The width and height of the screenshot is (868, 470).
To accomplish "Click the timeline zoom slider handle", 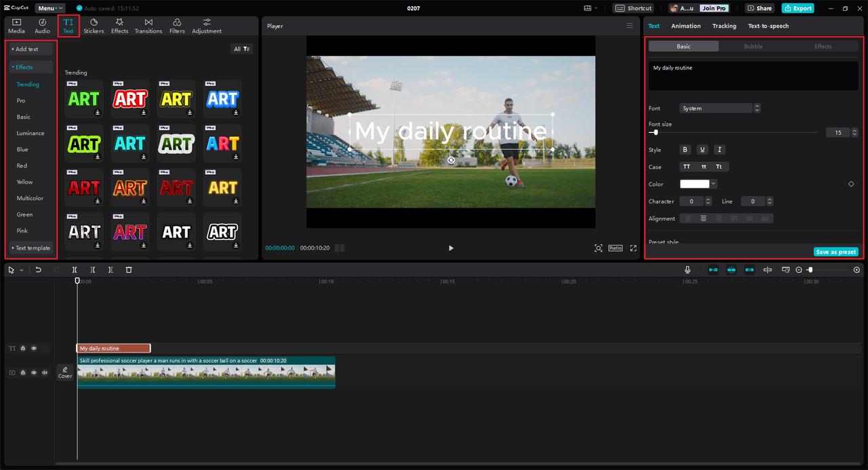I will [x=810, y=270].
